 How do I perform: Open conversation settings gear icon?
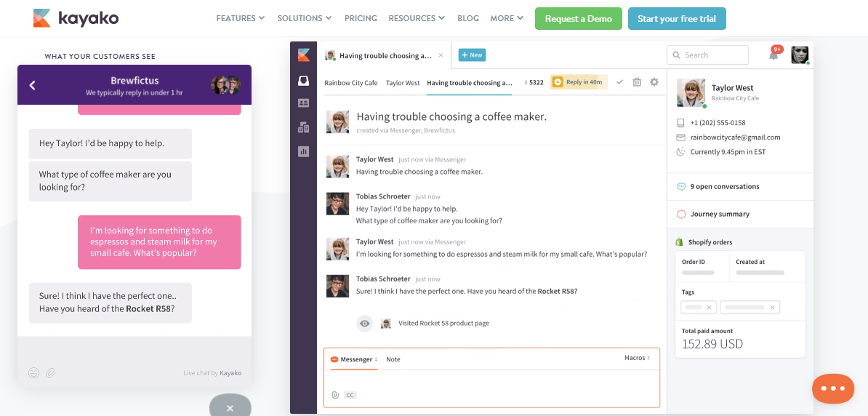pos(654,82)
